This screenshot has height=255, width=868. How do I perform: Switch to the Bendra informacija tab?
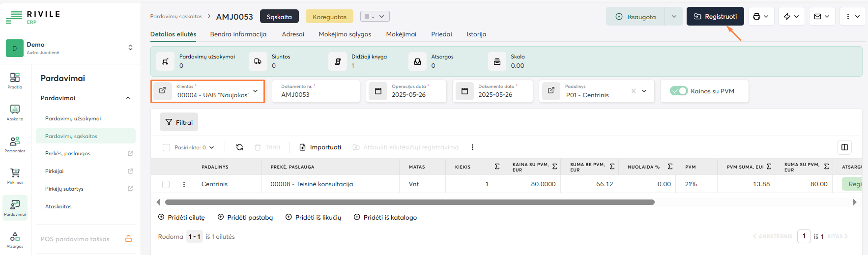[x=238, y=34]
